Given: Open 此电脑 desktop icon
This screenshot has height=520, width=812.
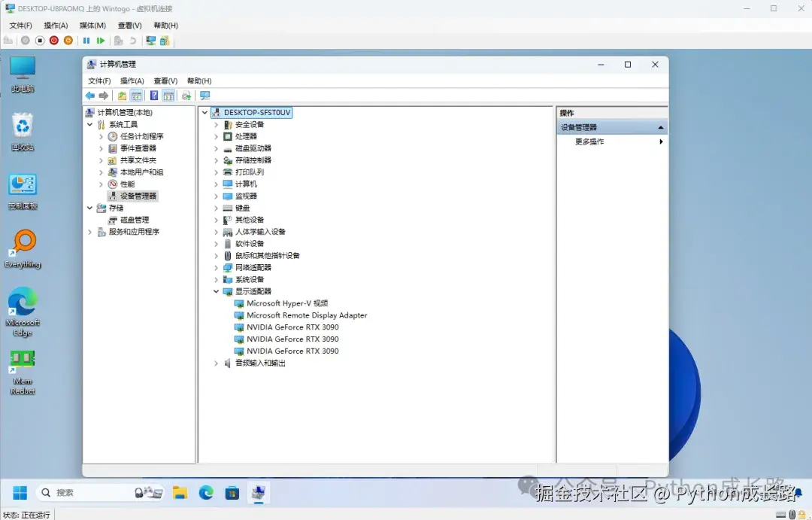Looking at the screenshot, I should coord(23,75).
